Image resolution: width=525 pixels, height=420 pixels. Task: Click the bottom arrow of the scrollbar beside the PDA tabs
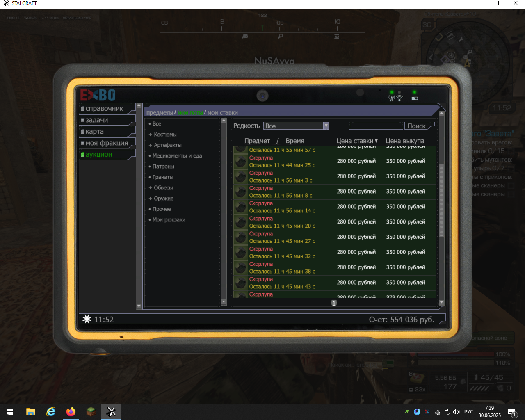139,306
